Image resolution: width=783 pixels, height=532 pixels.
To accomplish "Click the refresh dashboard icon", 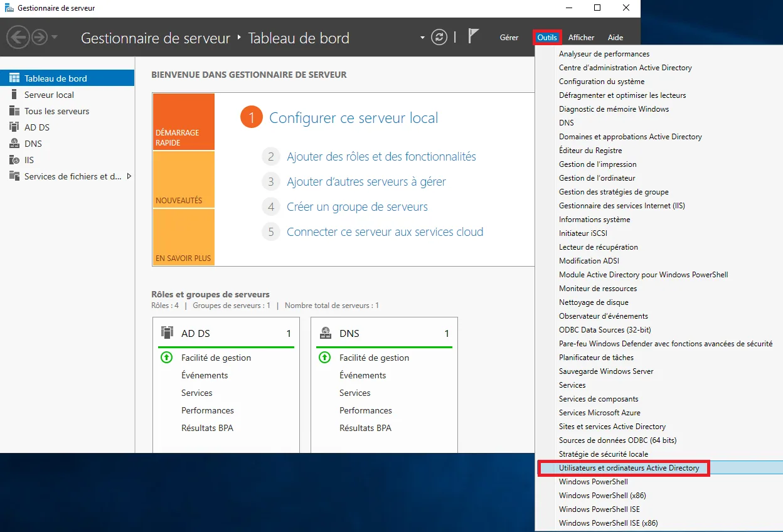I will point(440,37).
